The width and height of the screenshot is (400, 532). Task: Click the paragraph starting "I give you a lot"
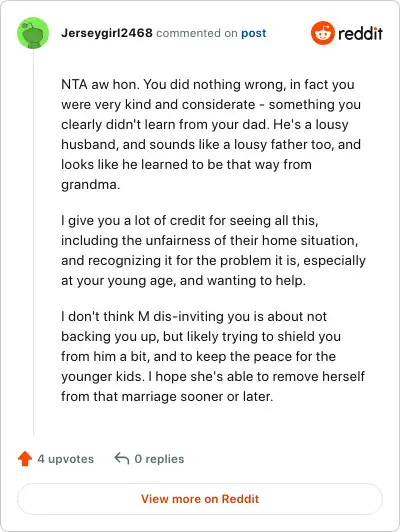click(x=213, y=250)
